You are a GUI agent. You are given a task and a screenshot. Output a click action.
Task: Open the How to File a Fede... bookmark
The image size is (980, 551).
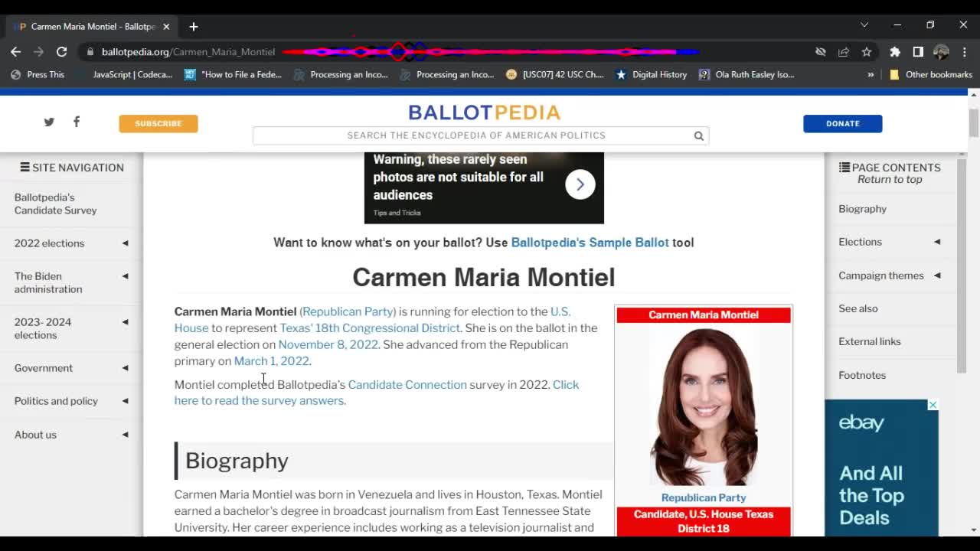234,74
